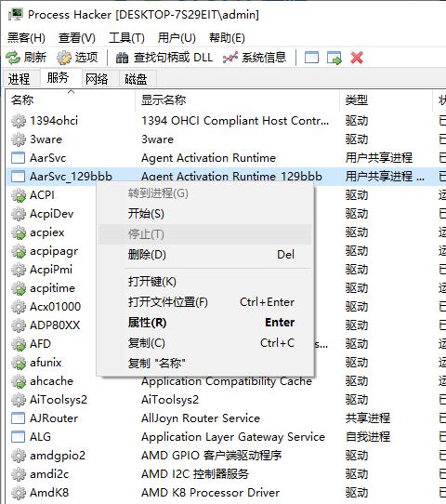This screenshot has width=446, height=504.
Task: Select "AiToolsys2" display name cell
Action: [x=170, y=400]
